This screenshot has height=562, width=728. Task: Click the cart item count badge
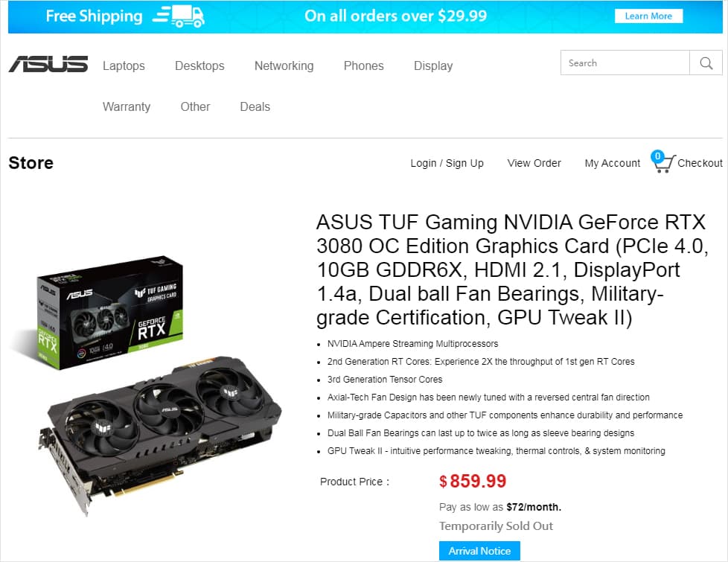click(x=657, y=156)
